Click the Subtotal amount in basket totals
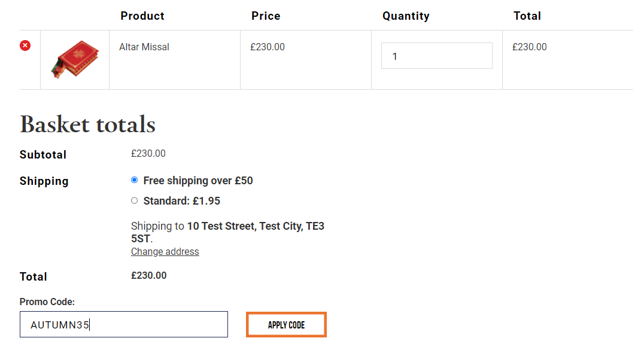 (148, 154)
